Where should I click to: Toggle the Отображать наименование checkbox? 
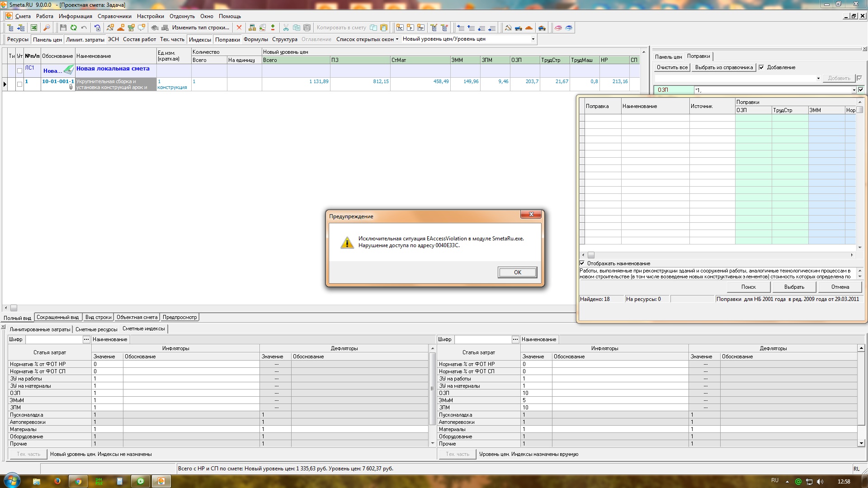[x=582, y=263]
